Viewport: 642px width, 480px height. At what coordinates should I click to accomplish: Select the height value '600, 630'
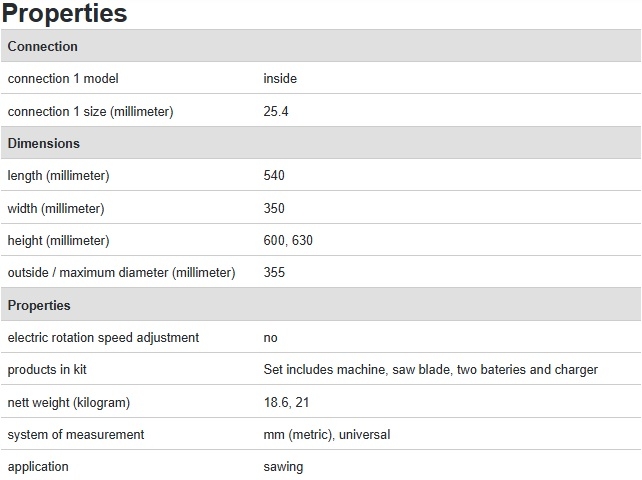click(x=288, y=240)
